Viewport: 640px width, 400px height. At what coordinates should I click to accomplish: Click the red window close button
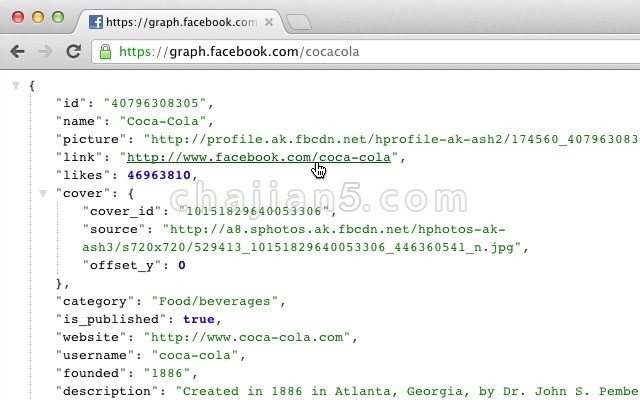18,17
